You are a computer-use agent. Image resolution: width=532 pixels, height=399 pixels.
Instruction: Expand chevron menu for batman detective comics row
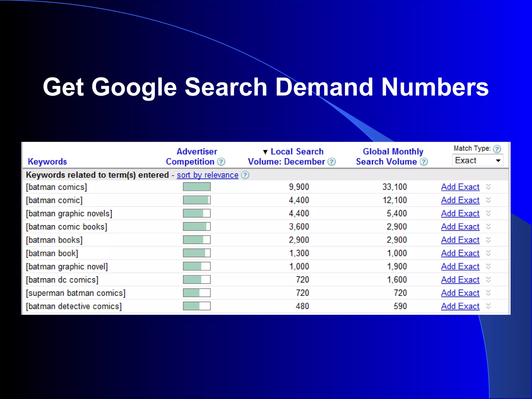tap(488, 306)
